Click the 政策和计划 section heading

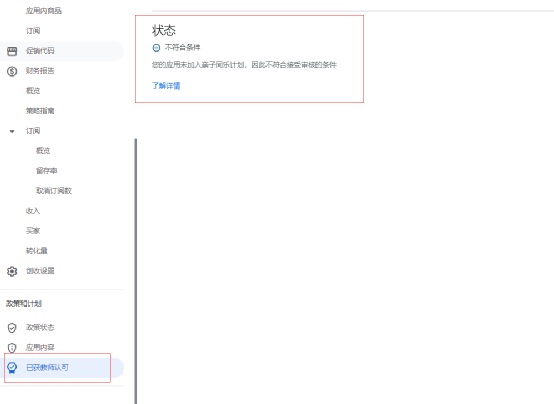pos(24,304)
